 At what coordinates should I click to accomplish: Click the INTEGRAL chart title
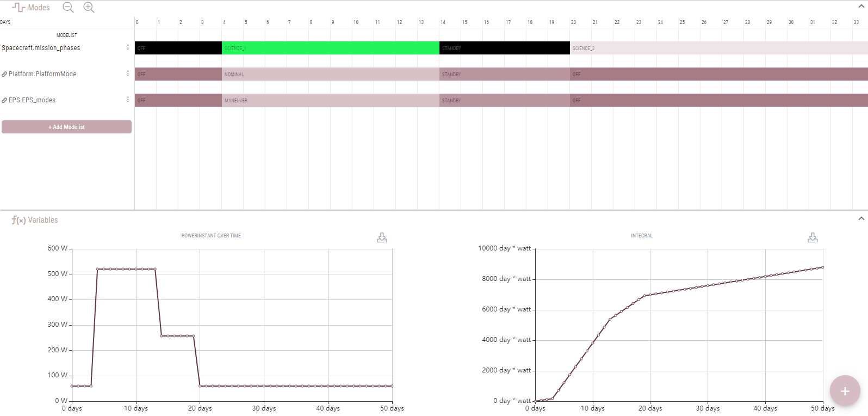pos(642,236)
